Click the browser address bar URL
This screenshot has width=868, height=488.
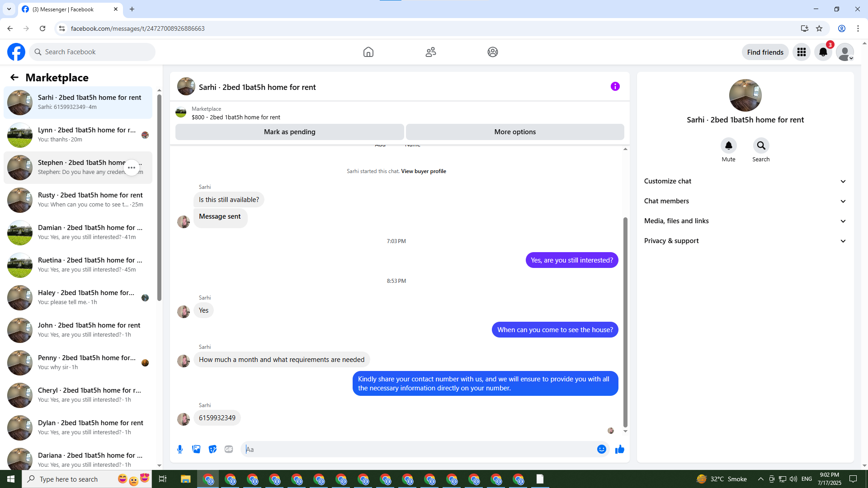click(x=138, y=28)
